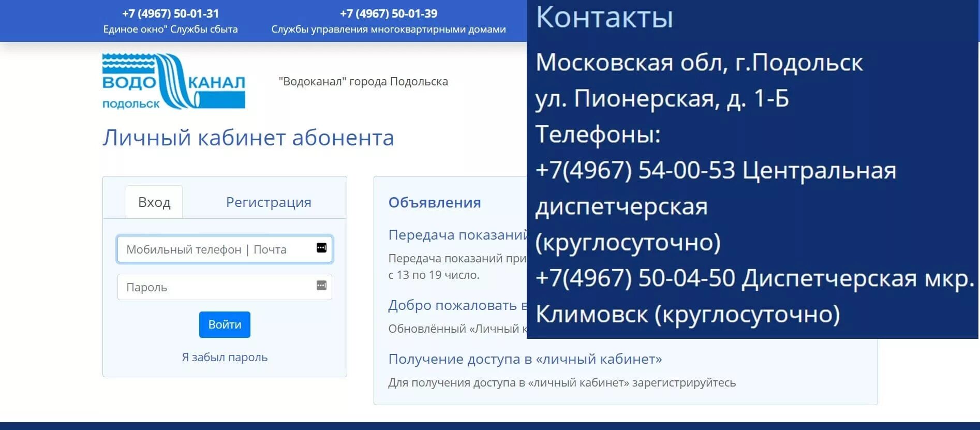Click the text с 13 по 19 число
Image resolution: width=980 pixels, height=430 pixels.
pyautogui.click(x=434, y=275)
